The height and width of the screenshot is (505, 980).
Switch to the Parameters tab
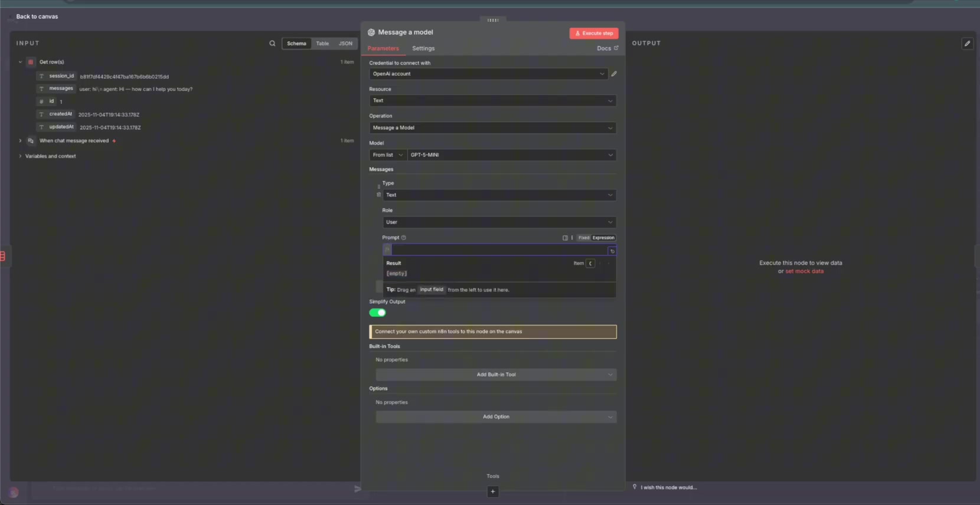coord(383,48)
